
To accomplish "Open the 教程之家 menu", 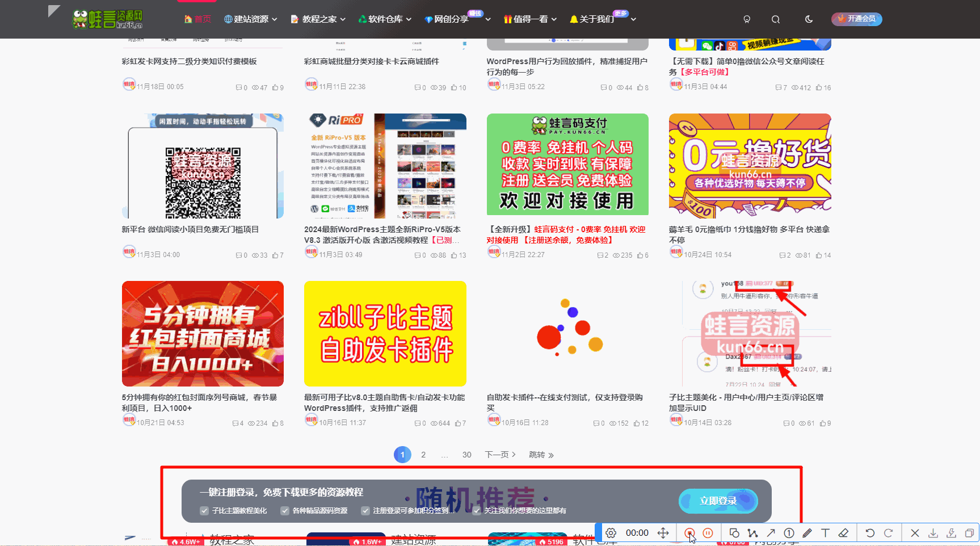I will 316,19.
